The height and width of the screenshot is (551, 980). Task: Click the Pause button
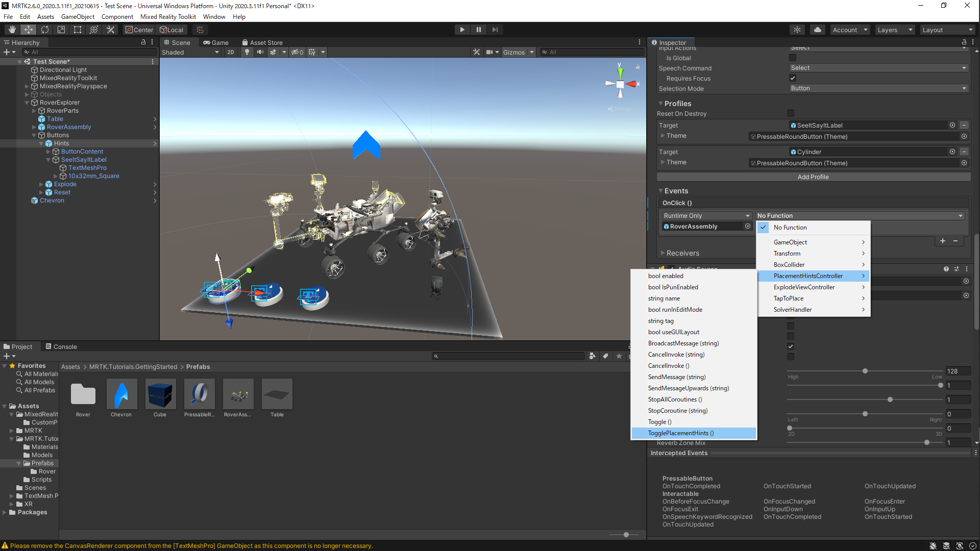[478, 30]
